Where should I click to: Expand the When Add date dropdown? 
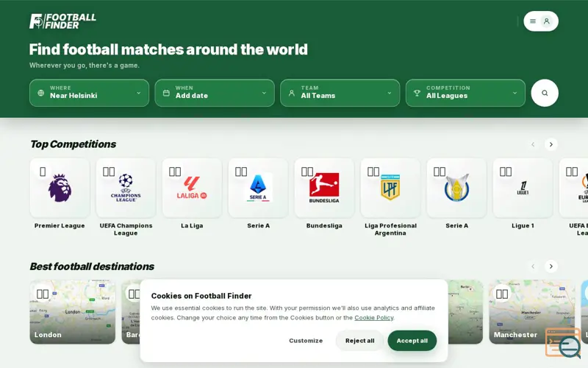click(x=215, y=93)
